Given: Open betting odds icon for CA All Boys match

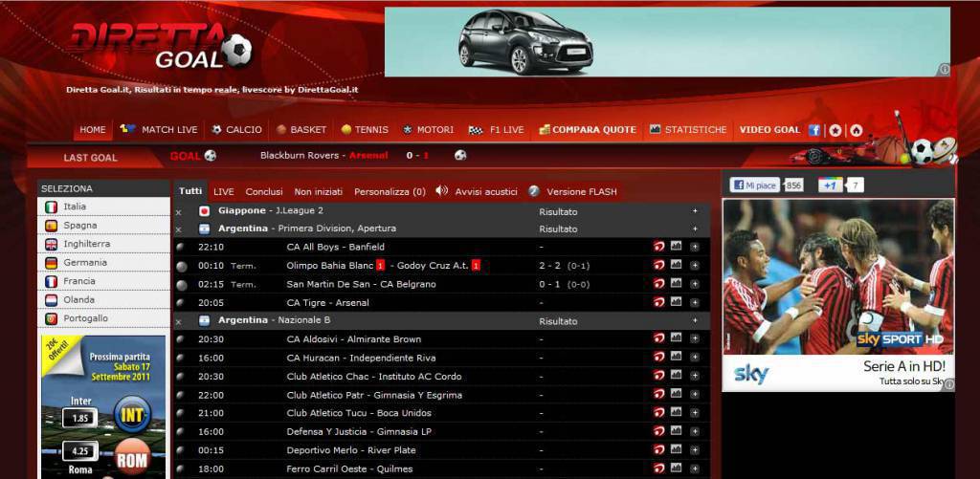Looking at the screenshot, I should [658, 247].
